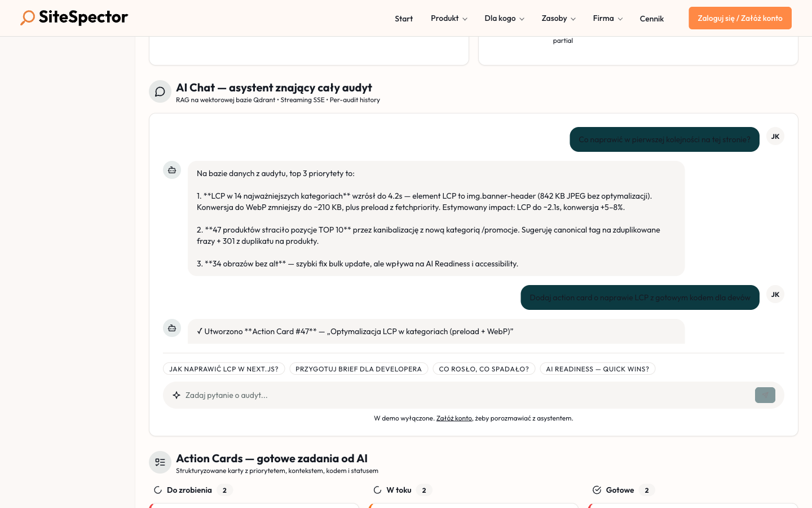Image resolution: width=812 pixels, height=508 pixels.
Task: Click the Zaloguj się / Załóż konto button
Action: coord(740,17)
